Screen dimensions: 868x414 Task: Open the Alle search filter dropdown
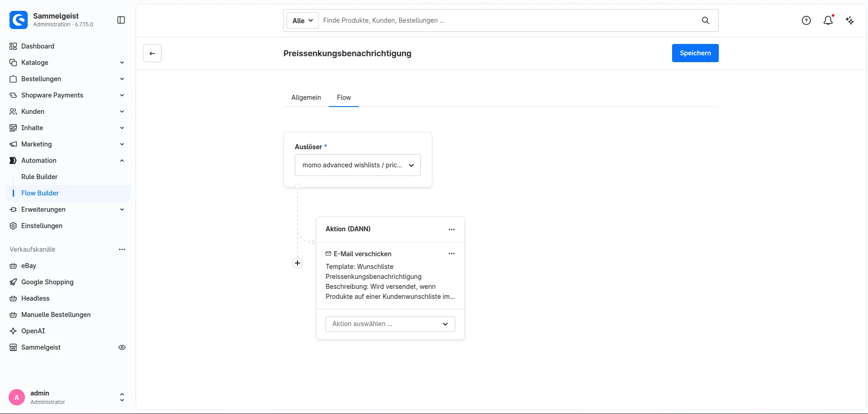302,20
